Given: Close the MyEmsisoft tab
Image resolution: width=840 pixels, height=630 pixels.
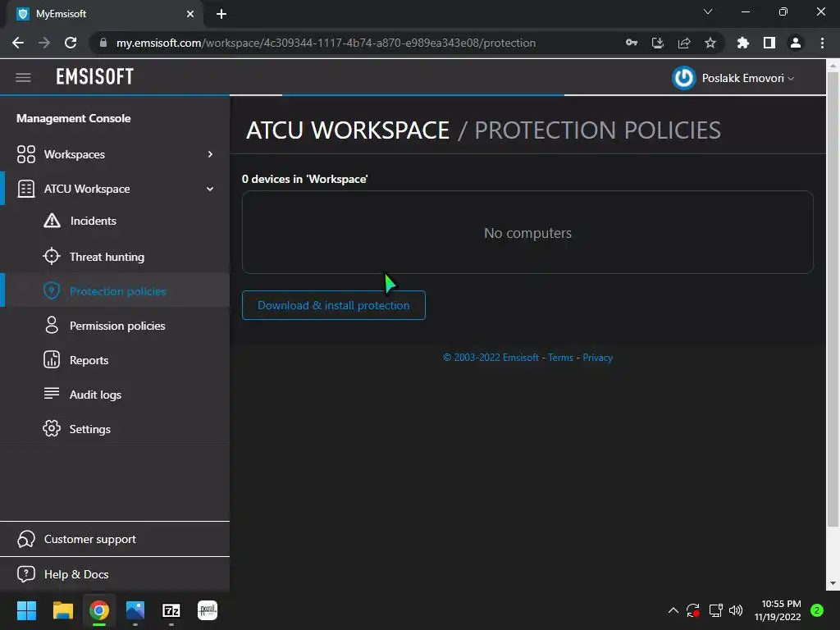Looking at the screenshot, I should coord(190,14).
